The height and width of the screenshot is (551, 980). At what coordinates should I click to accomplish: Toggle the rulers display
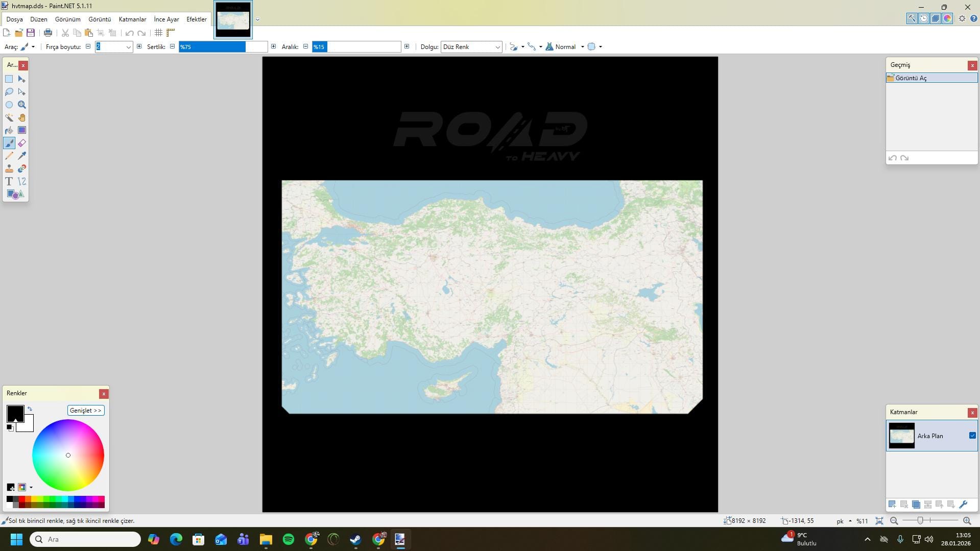(171, 33)
